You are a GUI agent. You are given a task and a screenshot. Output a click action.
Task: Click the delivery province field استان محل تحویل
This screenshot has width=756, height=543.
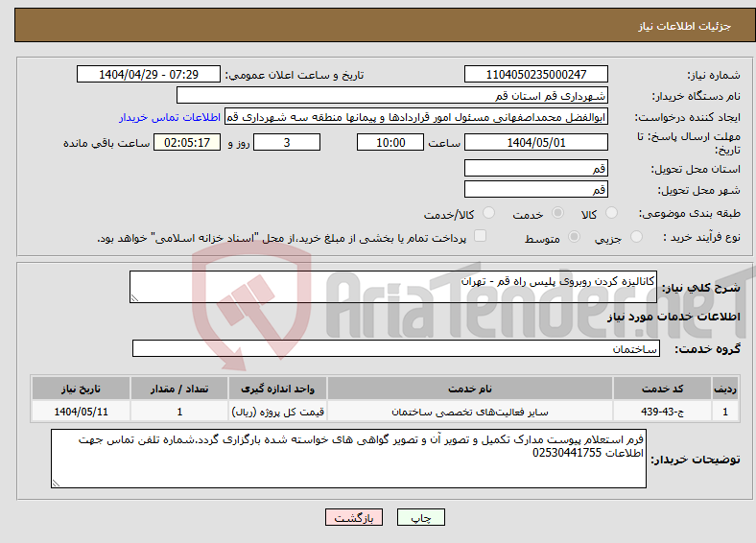click(x=536, y=168)
